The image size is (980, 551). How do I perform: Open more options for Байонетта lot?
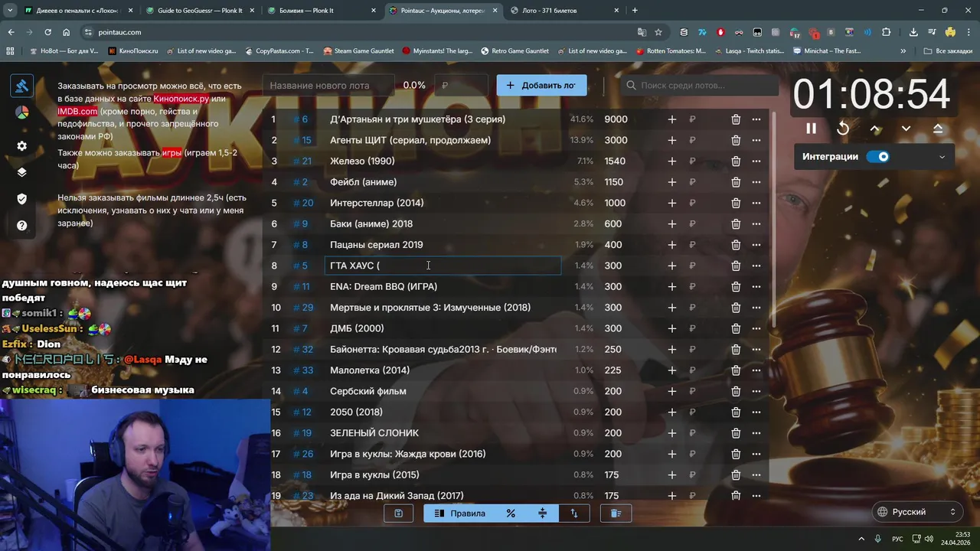756,350
